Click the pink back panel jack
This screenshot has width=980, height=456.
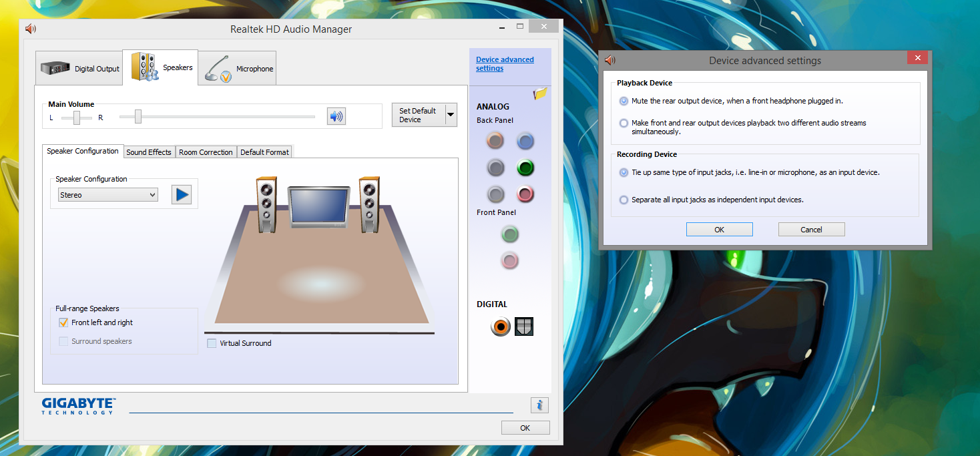click(x=525, y=194)
